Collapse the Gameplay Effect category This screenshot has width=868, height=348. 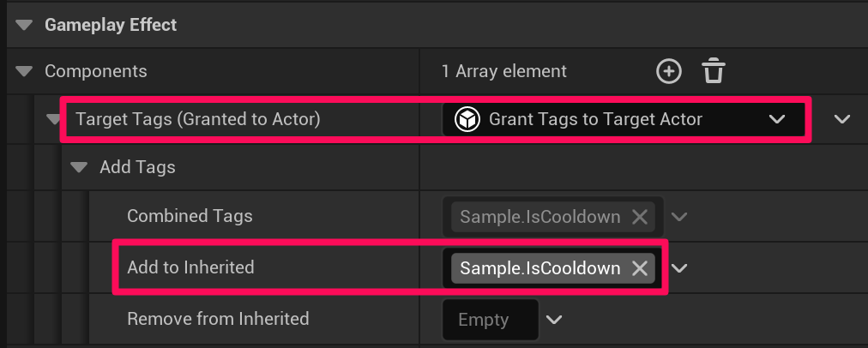tap(25, 25)
